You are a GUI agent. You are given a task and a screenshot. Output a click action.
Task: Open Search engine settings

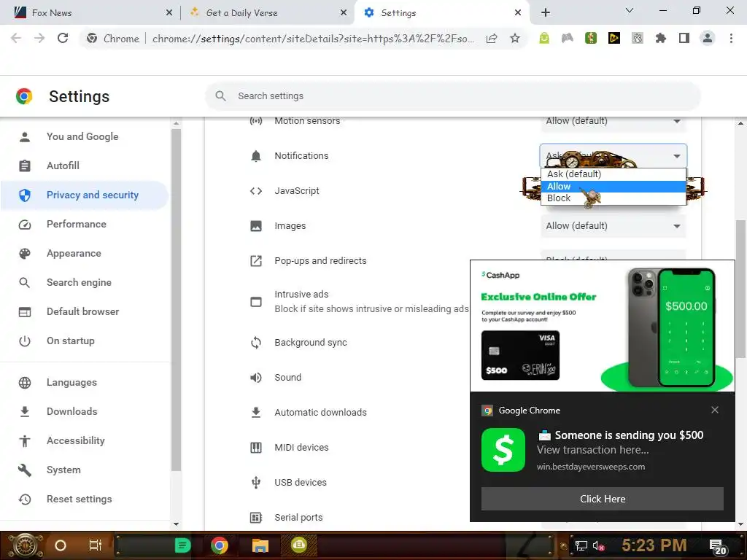[85, 282]
